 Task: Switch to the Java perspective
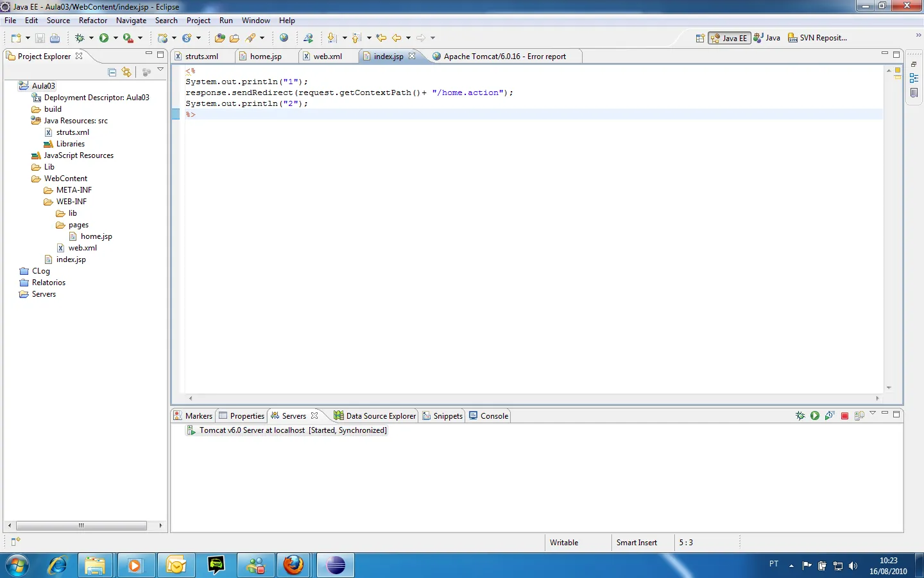point(767,38)
